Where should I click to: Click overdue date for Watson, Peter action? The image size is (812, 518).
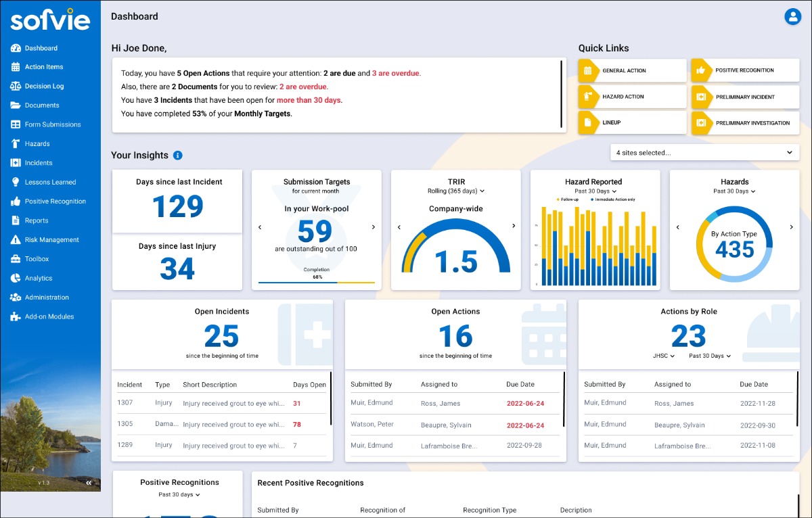tap(525, 425)
